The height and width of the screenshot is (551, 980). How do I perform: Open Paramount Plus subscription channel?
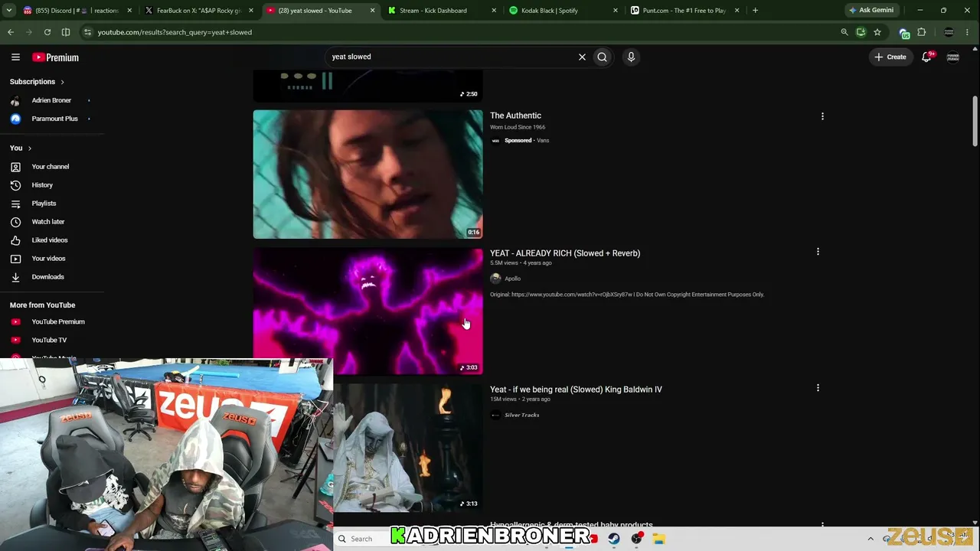click(x=54, y=119)
